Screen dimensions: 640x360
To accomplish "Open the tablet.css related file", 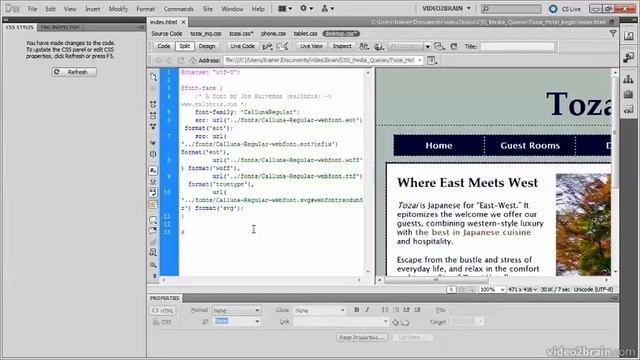I will click(305, 34).
